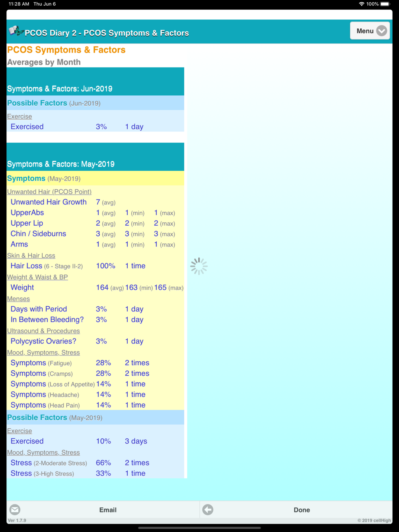The width and height of the screenshot is (399, 532).
Task: Select the Arms row
Action: point(95,244)
